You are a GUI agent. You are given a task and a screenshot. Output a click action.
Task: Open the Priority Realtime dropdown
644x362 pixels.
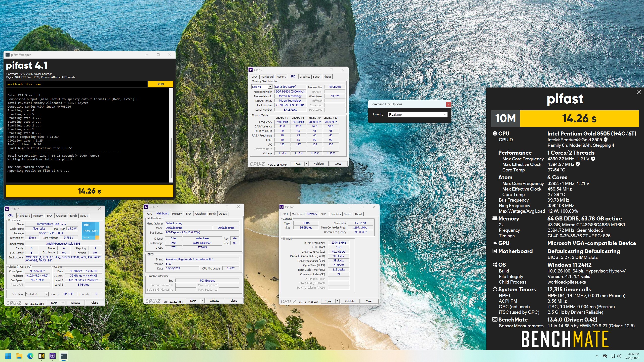pyautogui.click(x=418, y=115)
